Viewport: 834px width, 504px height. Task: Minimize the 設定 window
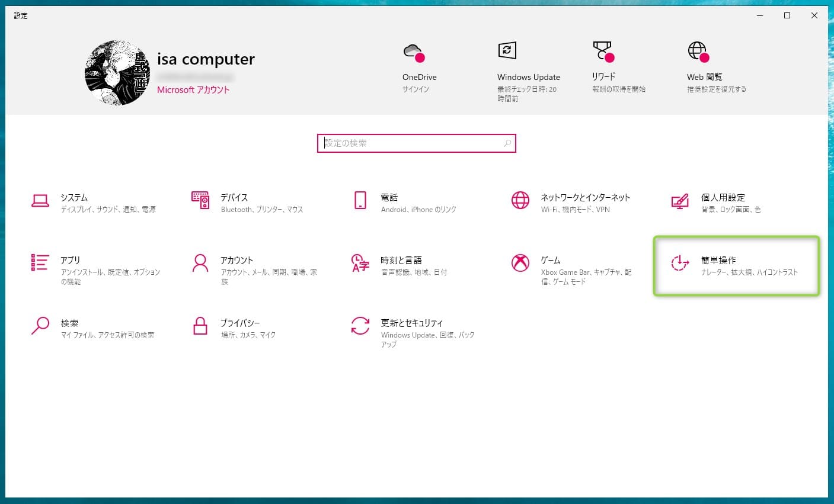pyautogui.click(x=760, y=15)
